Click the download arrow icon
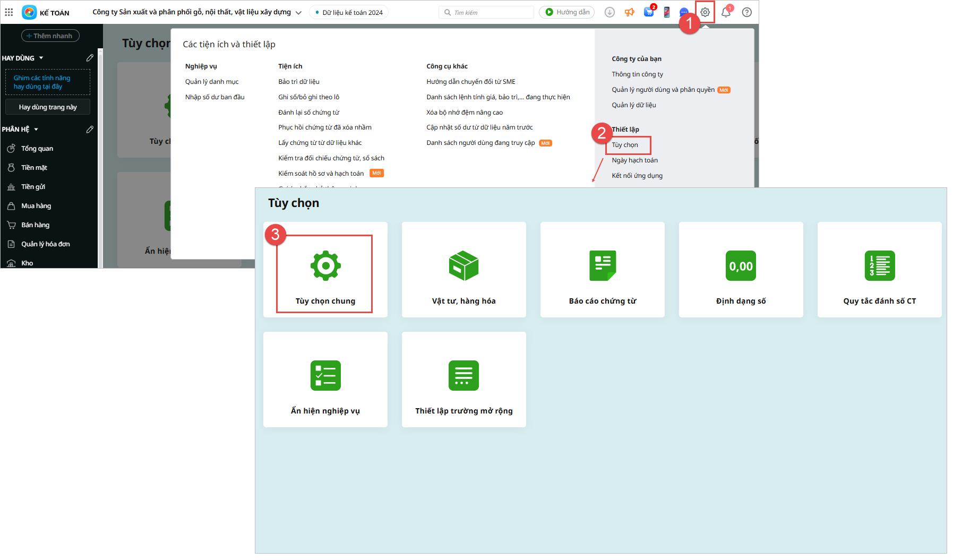The height and width of the screenshot is (560, 953). click(609, 12)
